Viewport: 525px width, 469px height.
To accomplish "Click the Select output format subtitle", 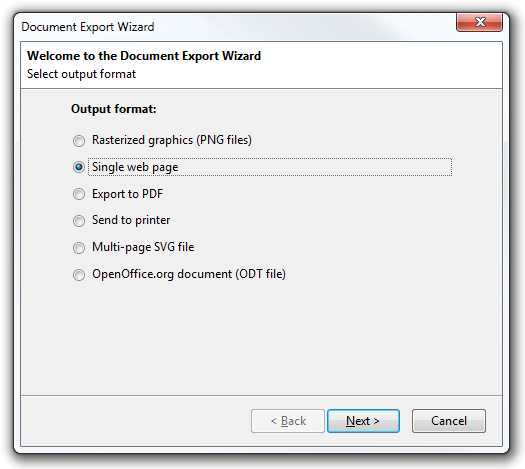I will pyautogui.click(x=81, y=74).
